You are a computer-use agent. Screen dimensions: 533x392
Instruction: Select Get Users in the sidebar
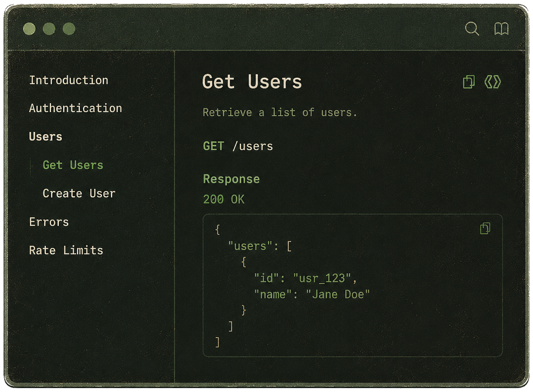tap(73, 165)
